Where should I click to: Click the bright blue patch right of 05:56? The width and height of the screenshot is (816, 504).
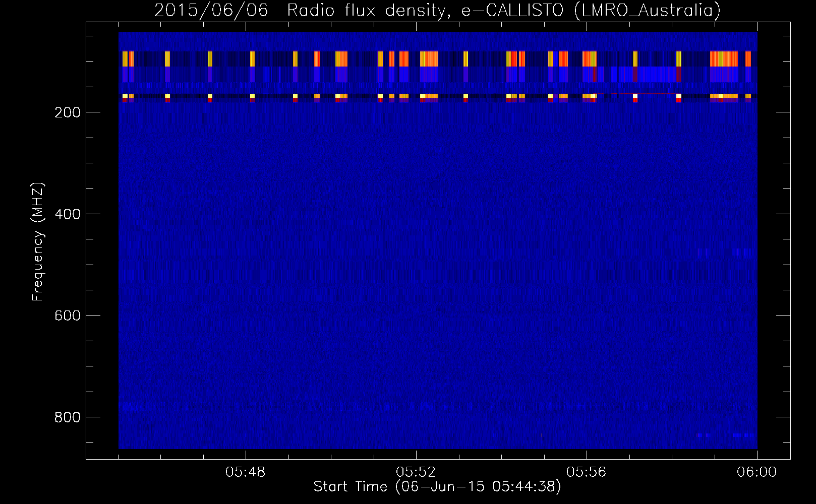(655, 75)
